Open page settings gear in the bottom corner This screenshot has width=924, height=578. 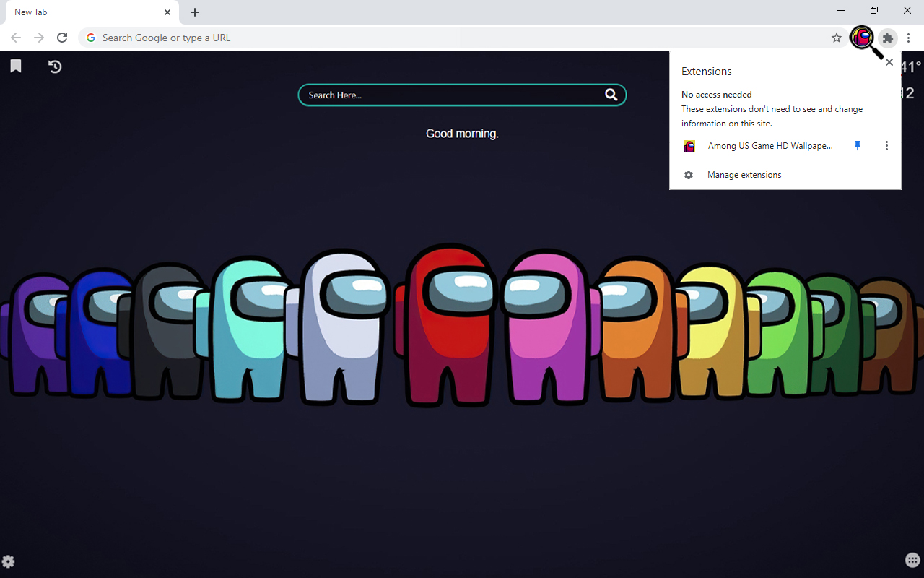pyautogui.click(x=8, y=561)
